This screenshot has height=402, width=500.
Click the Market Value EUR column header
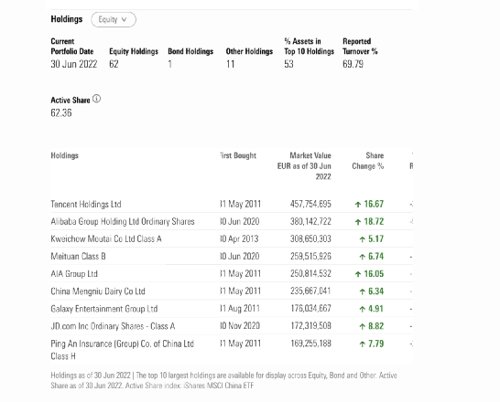tap(304, 166)
